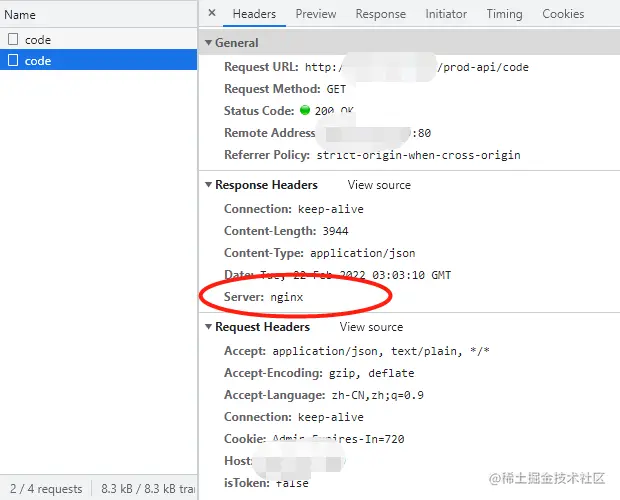Click the Accept-Encoding gzip, deflate value

372,373
